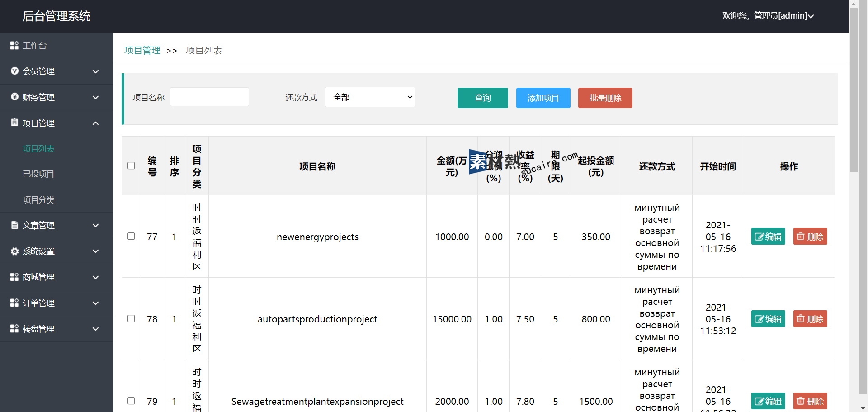Click the 项目管理 breadcrumb link
This screenshot has width=868, height=412.
tap(142, 50)
